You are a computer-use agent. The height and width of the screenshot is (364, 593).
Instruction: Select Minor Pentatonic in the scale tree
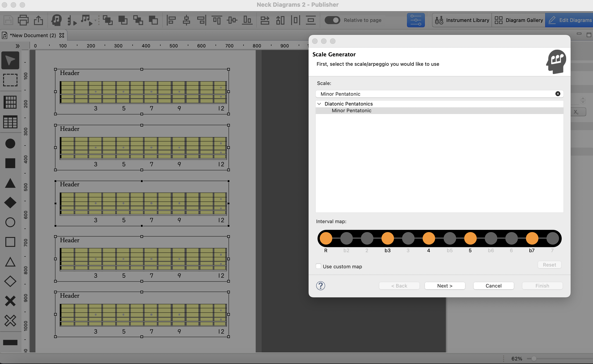pyautogui.click(x=351, y=110)
